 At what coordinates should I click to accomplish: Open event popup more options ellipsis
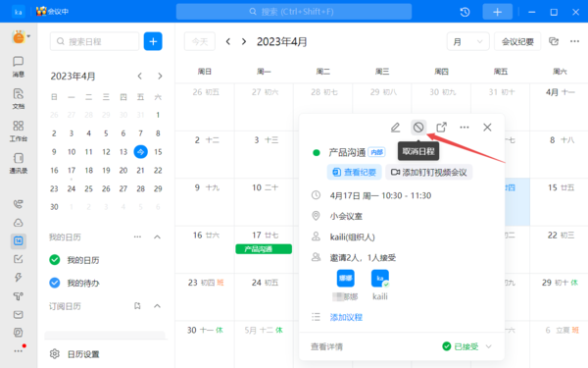(x=465, y=128)
